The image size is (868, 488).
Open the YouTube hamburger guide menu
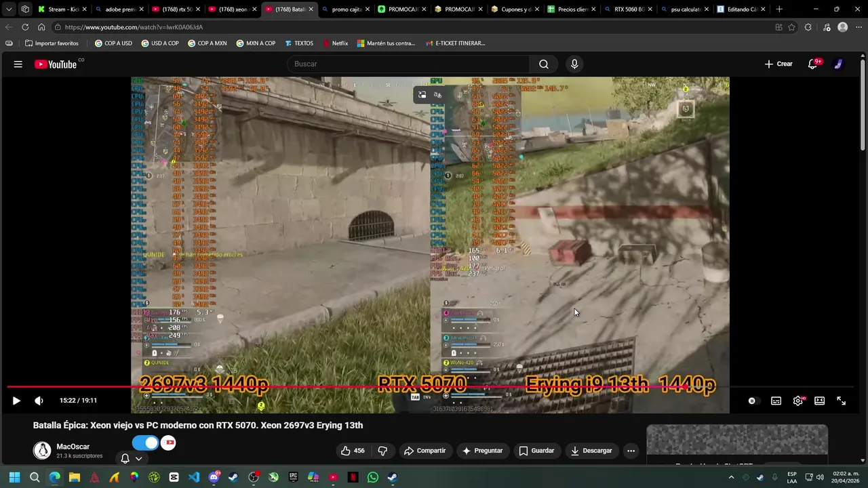pyautogui.click(x=18, y=64)
